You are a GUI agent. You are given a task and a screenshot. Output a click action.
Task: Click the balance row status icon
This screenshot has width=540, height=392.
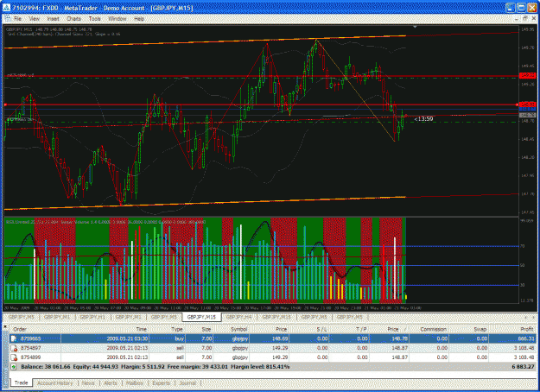click(x=14, y=367)
